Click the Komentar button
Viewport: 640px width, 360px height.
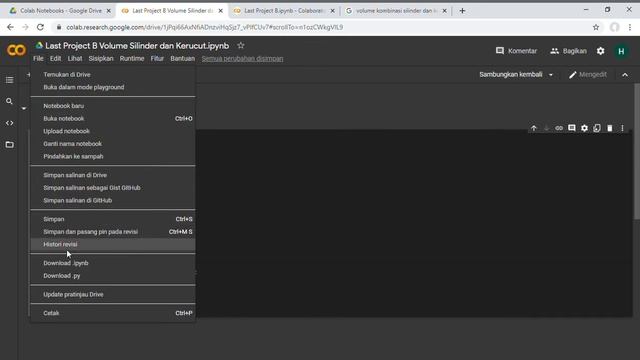click(x=516, y=51)
